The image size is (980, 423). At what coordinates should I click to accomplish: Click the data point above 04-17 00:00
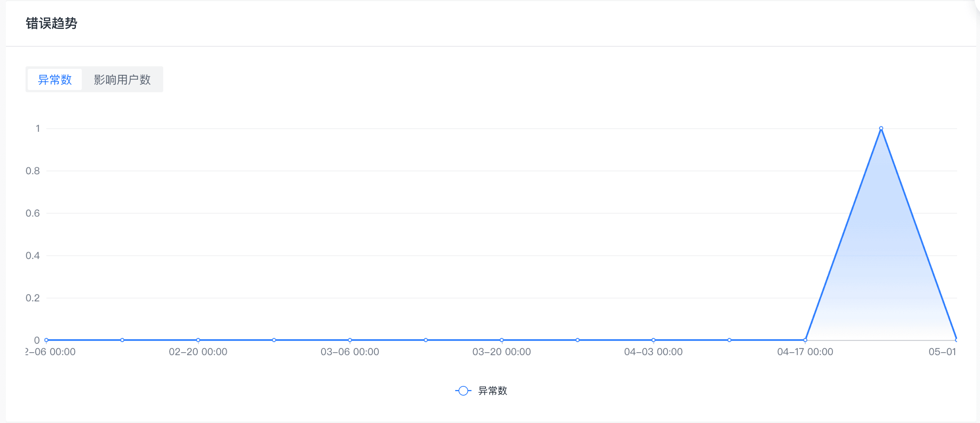pyautogui.click(x=805, y=340)
